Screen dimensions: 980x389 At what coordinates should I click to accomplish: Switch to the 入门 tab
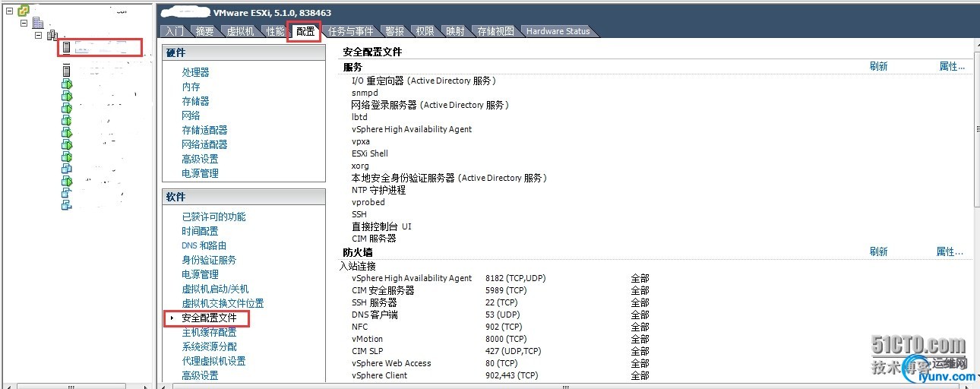tap(175, 31)
